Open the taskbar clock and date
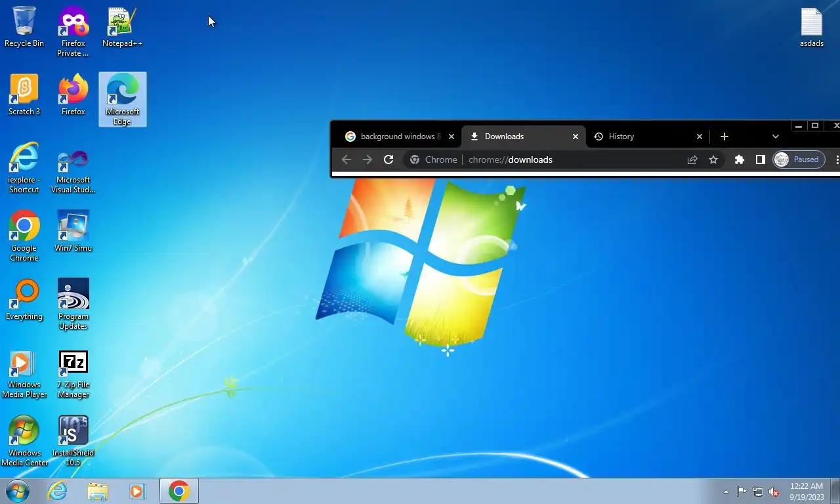 tap(807, 492)
